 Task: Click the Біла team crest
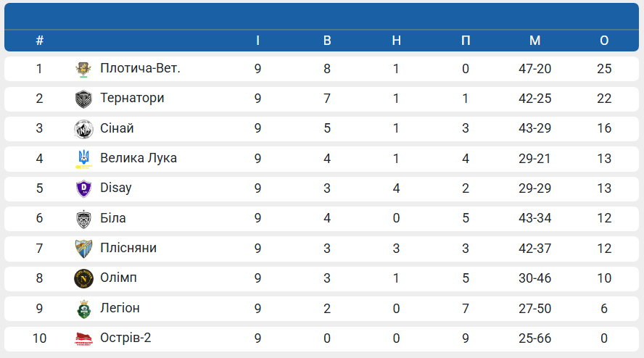click(83, 219)
